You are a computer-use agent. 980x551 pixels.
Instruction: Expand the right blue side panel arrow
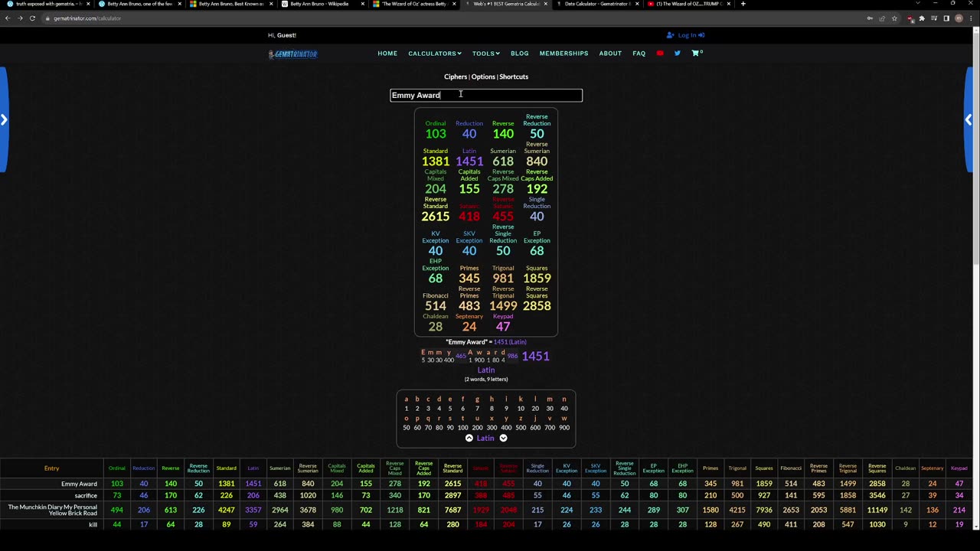pyautogui.click(x=969, y=119)
